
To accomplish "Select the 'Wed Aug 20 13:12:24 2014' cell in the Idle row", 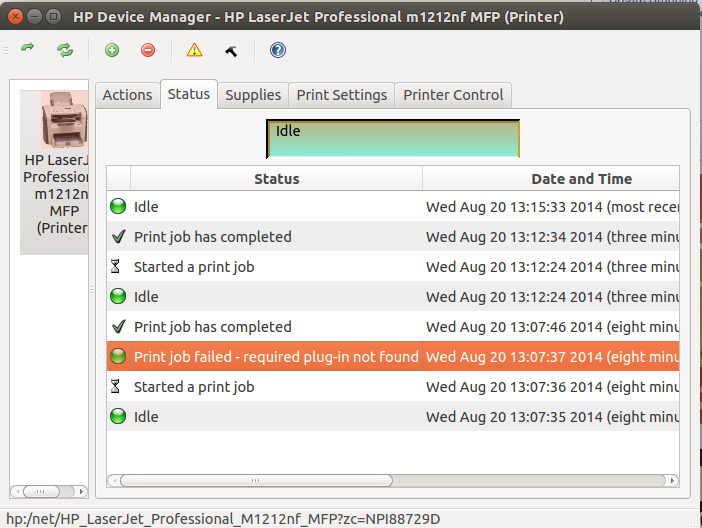I will coord(552,297).
